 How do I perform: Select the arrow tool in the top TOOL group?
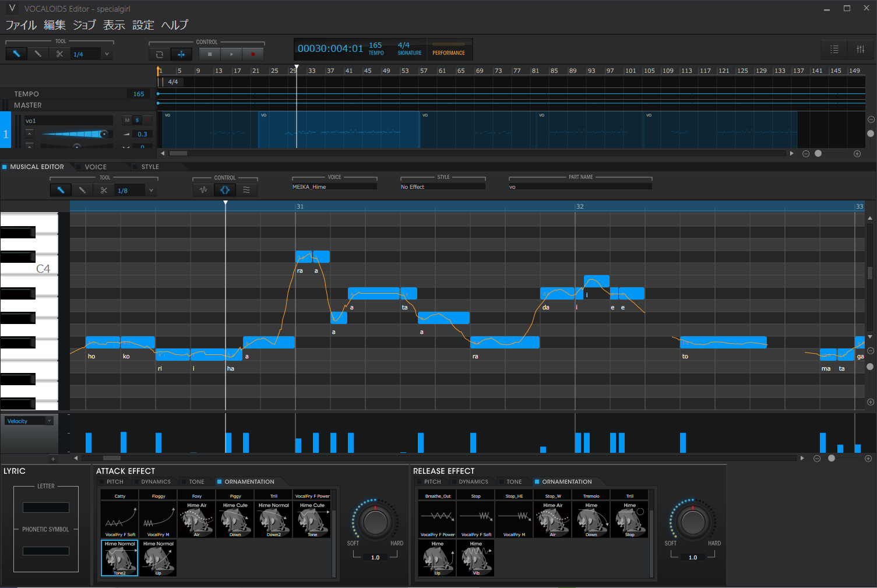click(x=16, y=54)
